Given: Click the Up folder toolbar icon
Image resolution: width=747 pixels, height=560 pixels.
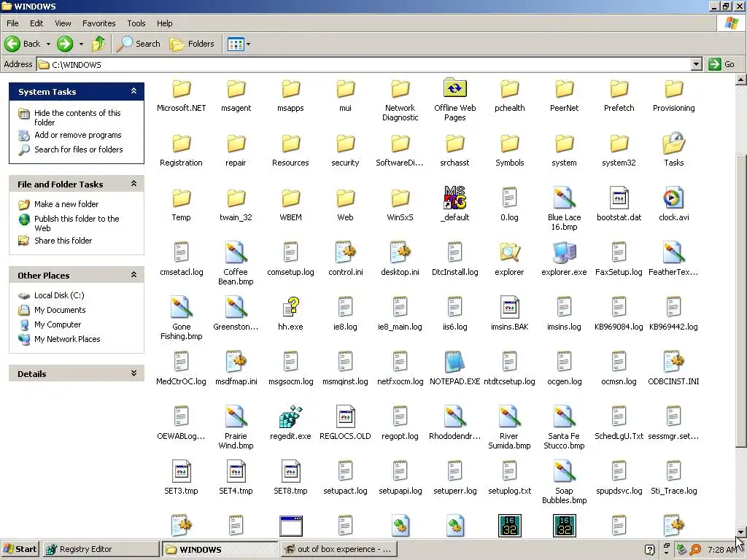Looking at the screenshot, I should 98,44.
